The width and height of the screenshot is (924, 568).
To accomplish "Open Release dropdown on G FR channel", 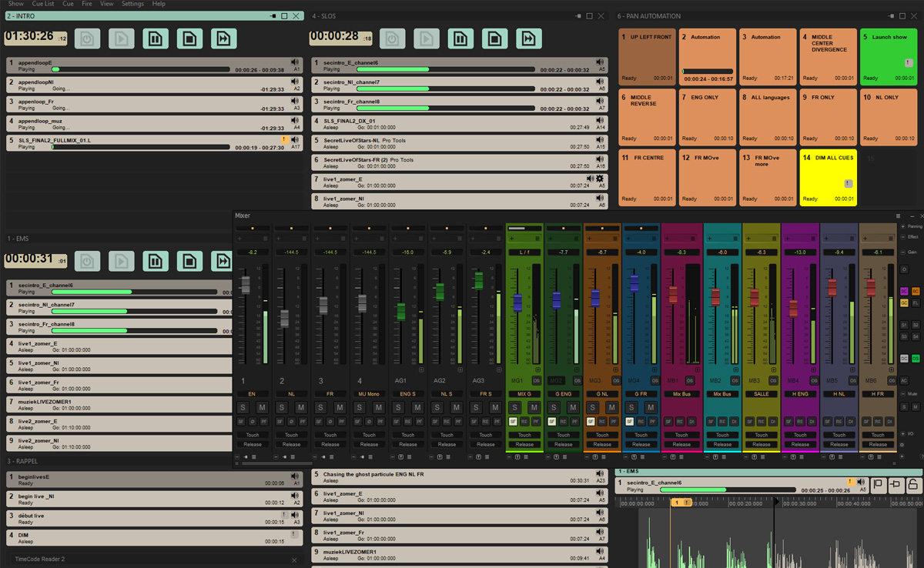I will [x=641, y=444].
